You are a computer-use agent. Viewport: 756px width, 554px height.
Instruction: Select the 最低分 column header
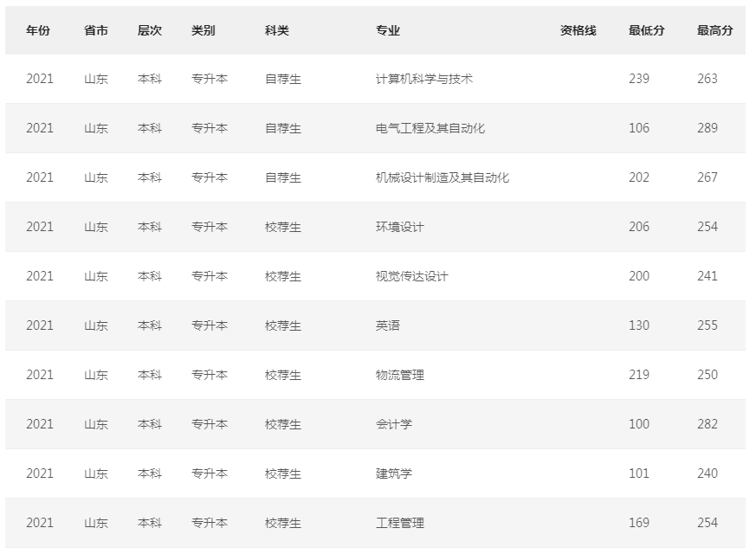[646, 30]
